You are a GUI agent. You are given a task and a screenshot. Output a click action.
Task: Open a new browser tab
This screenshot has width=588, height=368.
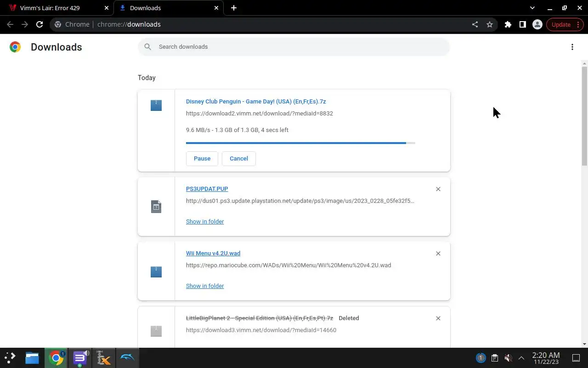tap(234, 8)
